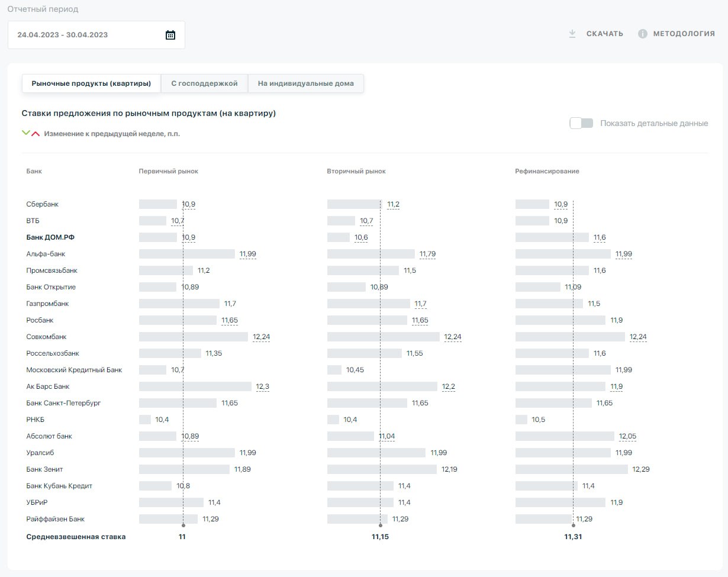Viewport: 728px width, 577px height.
Task: Click the green down-arrow change legend icon
Action: click(25, 133)
